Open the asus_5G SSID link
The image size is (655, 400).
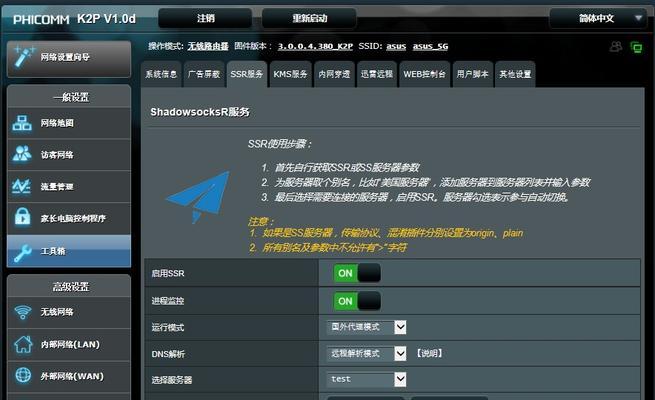pos(430,46)
